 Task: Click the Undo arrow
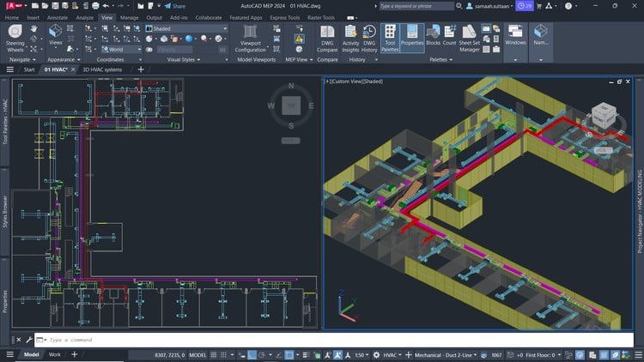106,6
